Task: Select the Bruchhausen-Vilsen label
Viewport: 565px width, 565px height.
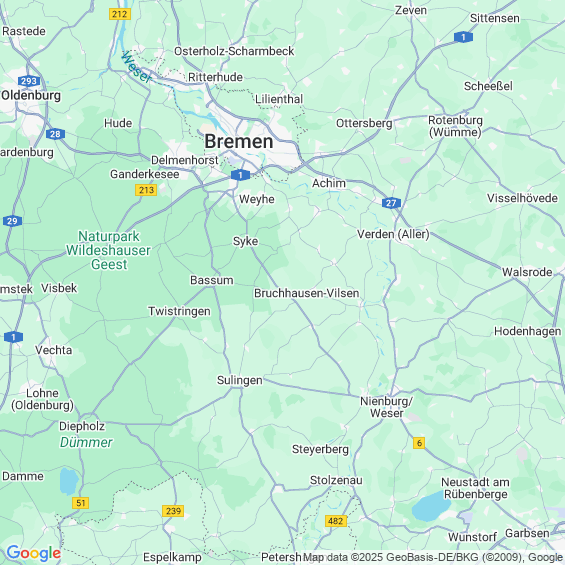Action: coord(307,293)
